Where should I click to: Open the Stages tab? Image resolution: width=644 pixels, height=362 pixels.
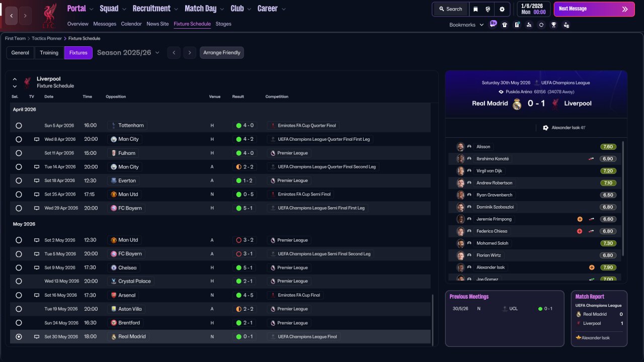coord(223,24)
